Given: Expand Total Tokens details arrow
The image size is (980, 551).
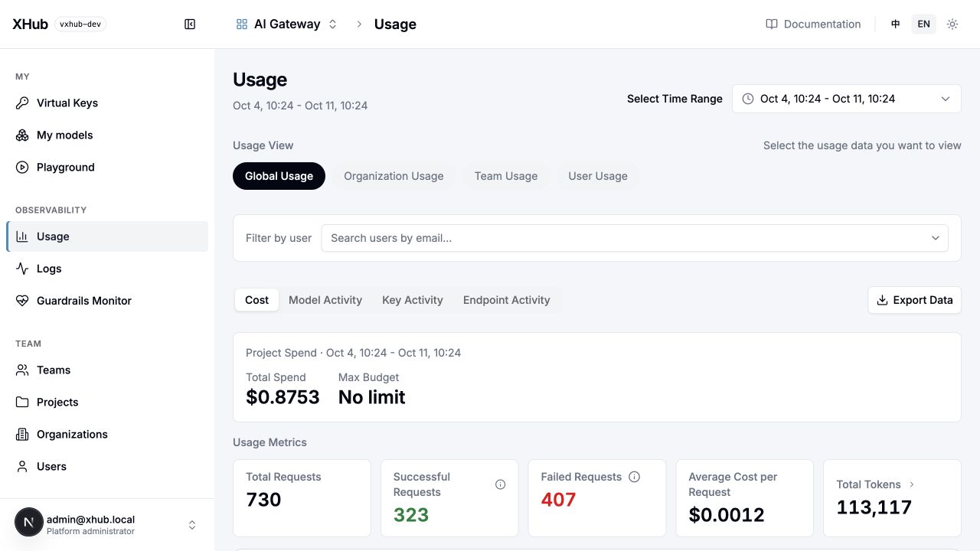Looking at the screenshot, I should coord(911,484).
